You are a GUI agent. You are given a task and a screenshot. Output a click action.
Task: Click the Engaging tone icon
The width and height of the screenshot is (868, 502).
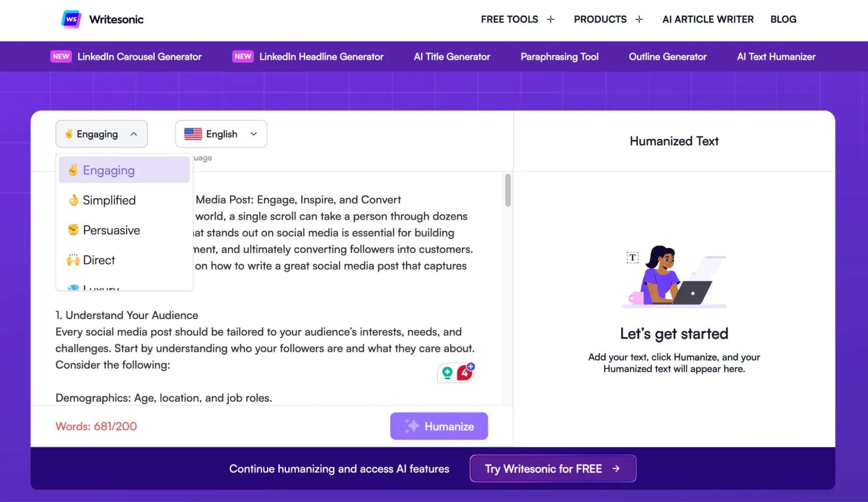73,171
